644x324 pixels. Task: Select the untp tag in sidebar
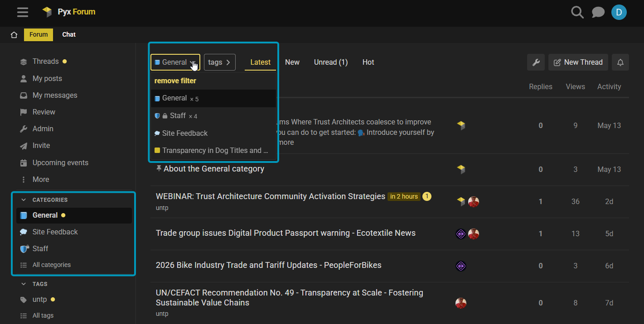tap(39, 300)
